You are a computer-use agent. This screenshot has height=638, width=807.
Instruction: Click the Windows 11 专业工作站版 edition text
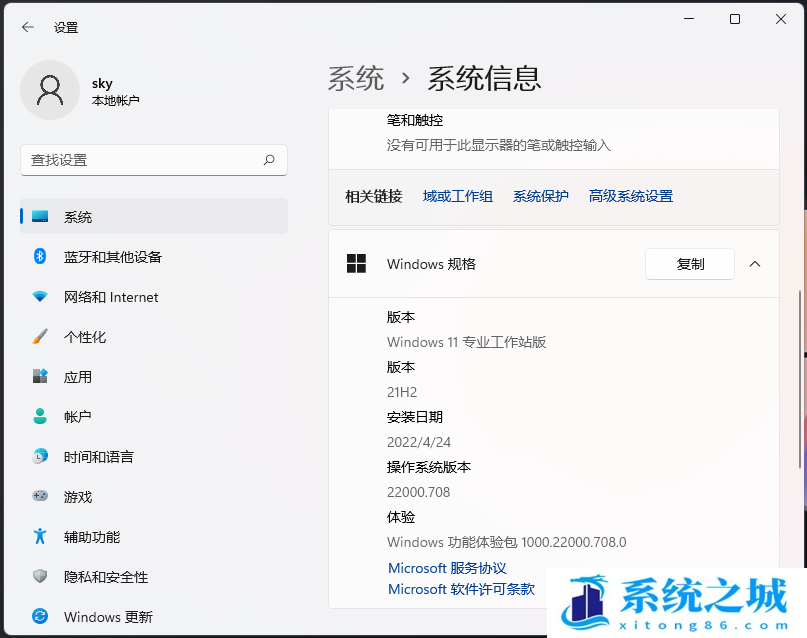[x=466, y=342]
